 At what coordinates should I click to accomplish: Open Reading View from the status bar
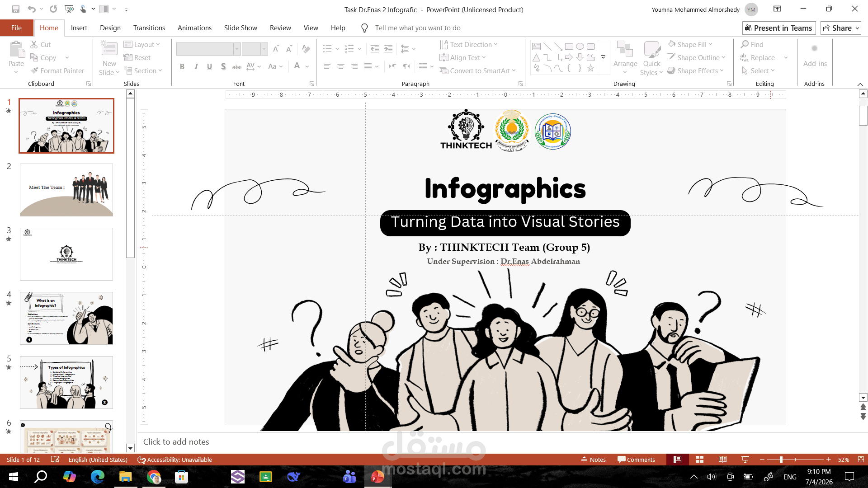(x=722, y=460)
